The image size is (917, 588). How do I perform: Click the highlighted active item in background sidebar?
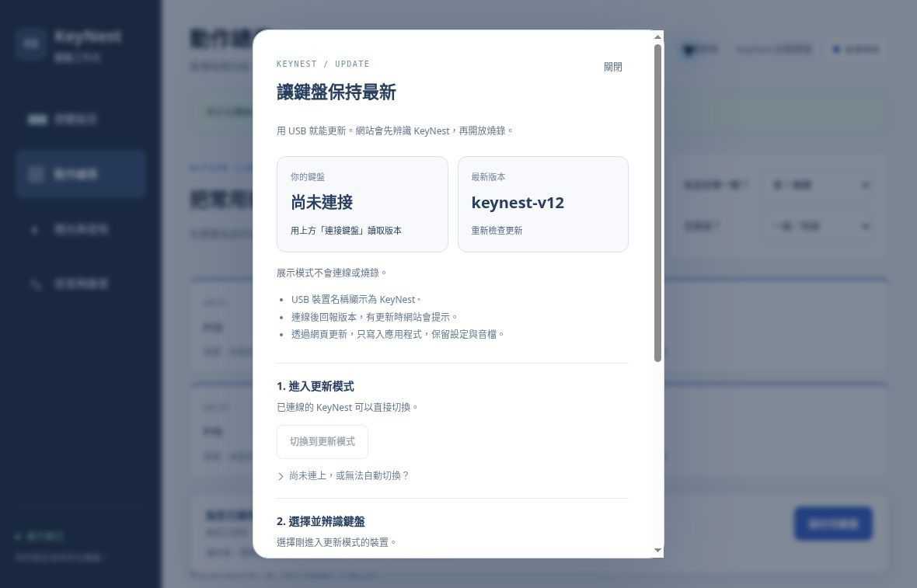tap(81, 174)
